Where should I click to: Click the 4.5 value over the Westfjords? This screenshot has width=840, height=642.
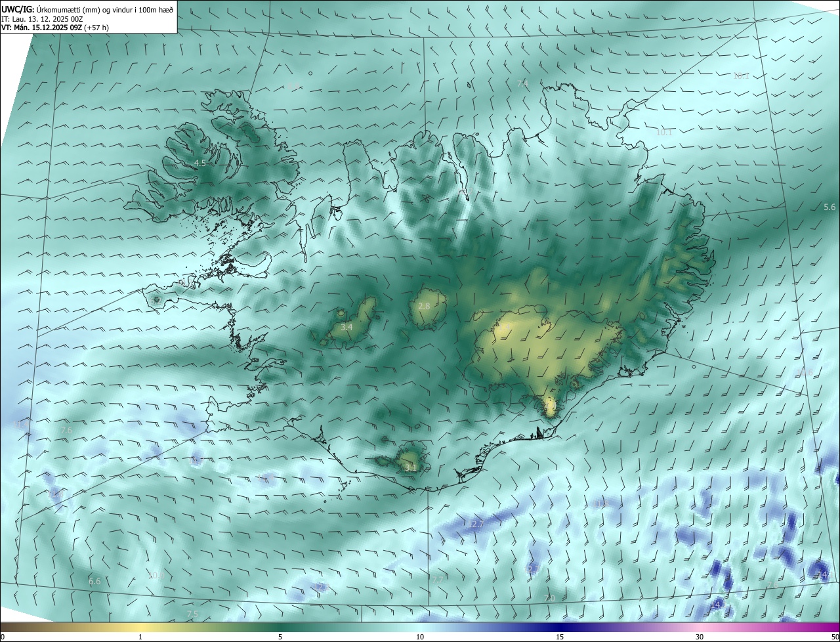200,163
